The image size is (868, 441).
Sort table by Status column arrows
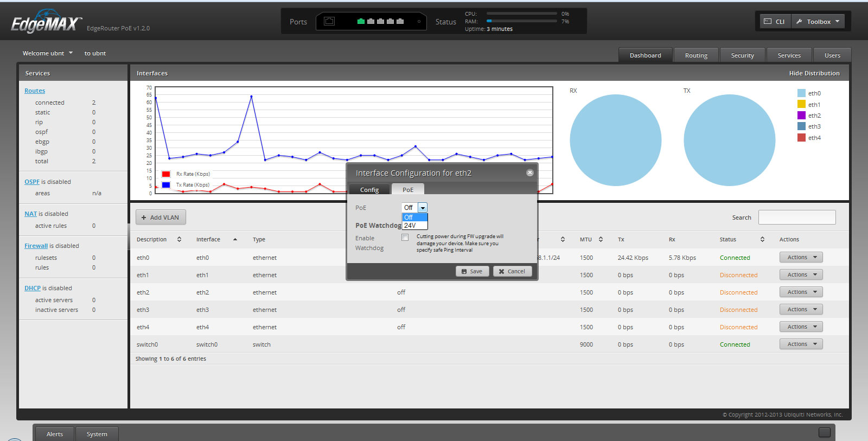coord(762,239)
